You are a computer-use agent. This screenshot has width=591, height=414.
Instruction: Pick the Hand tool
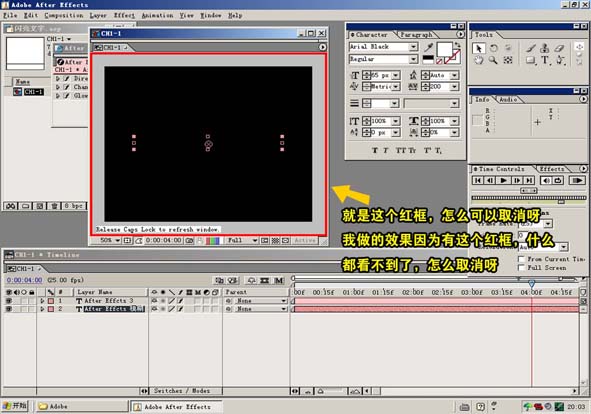[479, 60]
